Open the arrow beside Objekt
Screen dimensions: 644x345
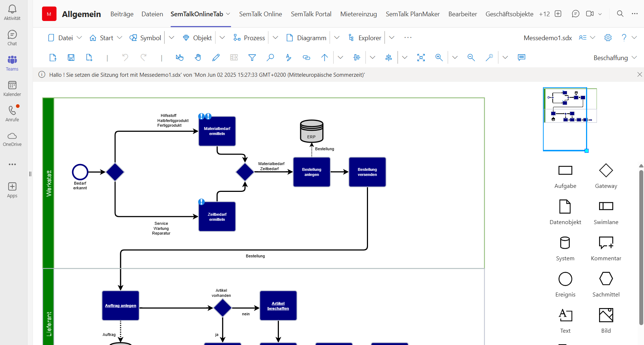pyautogui.click(x=222, y=38)
